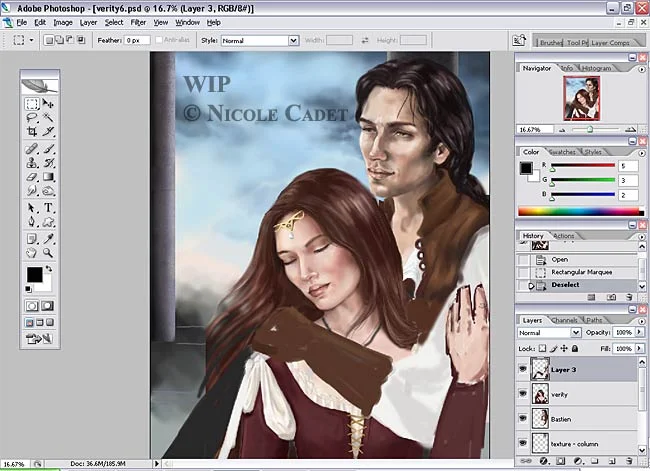Select the Move tool

pyautogui.click(x=48, y=104)
